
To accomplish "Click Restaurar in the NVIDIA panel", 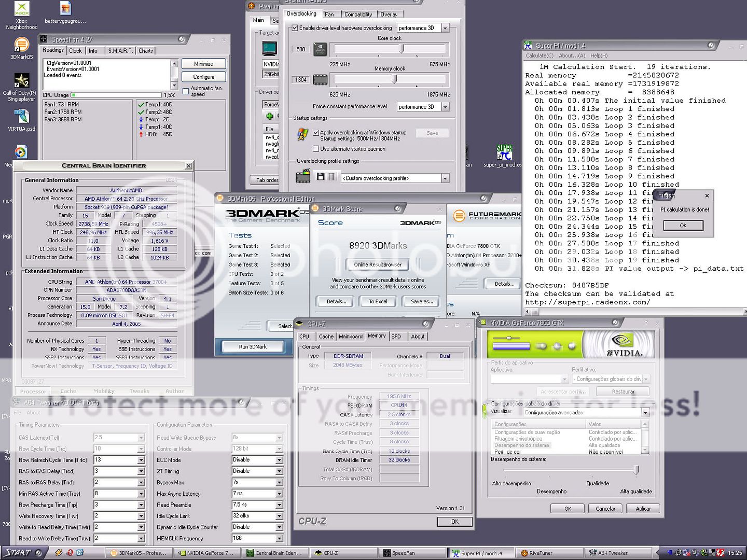I will pos(623,391).
